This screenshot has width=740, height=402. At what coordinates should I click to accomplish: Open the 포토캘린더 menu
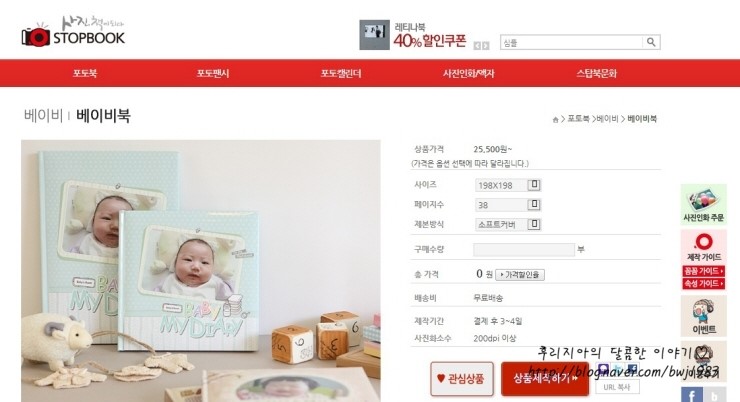click(x=341, y=73)
